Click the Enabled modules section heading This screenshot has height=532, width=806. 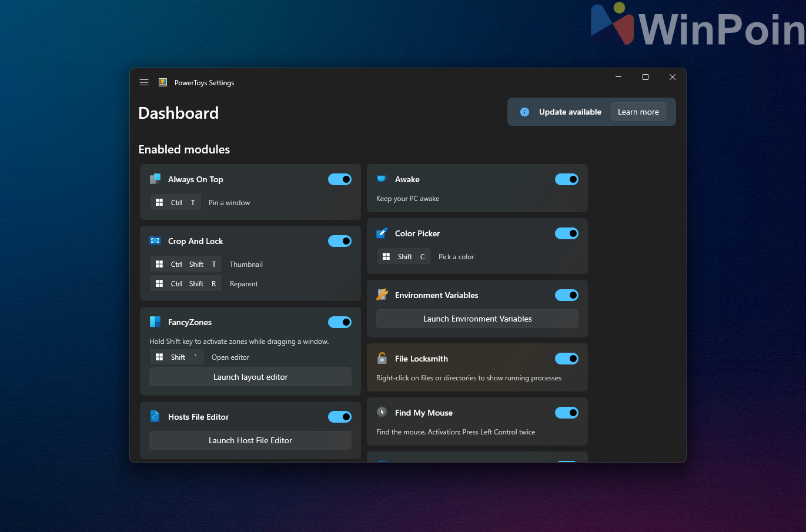pos(184,149)
